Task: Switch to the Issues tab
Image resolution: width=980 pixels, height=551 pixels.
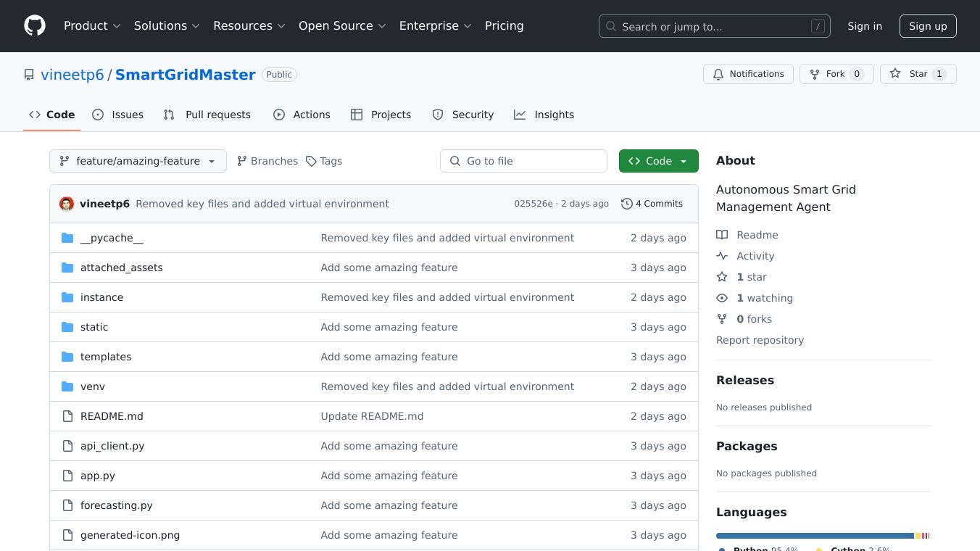Action: tap(118, 115)
